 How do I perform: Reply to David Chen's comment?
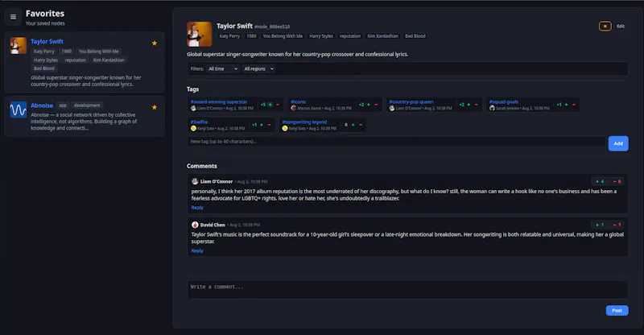click(197, 250)
